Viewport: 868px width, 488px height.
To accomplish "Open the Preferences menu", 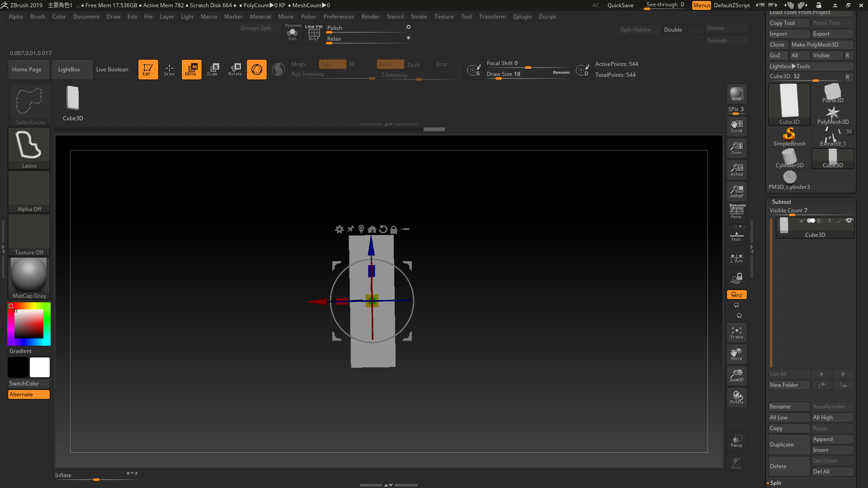I will 339,17.
